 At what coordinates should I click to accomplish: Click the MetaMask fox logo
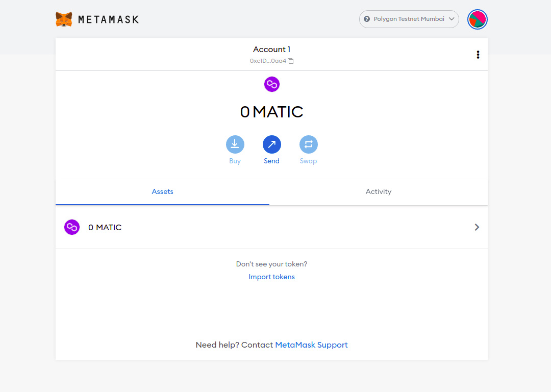tap(64, 19)
